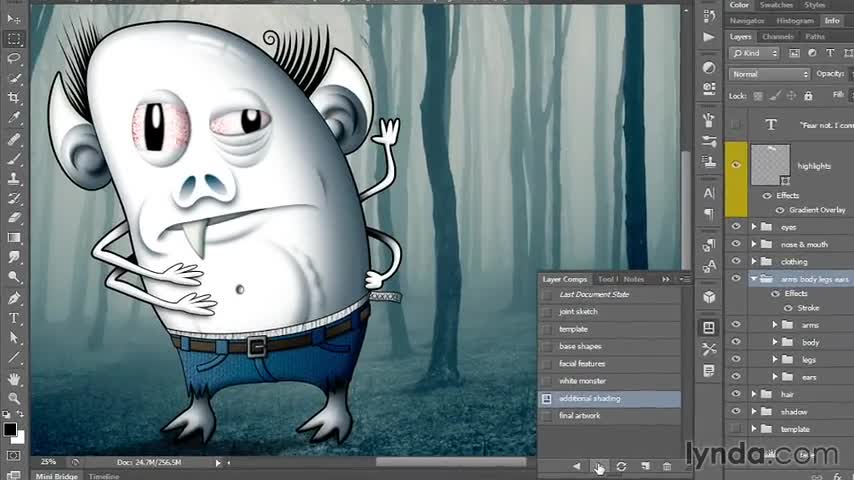The width and height of the screenshot is (854, 480).
Task: Select the Crop tool
Action: [x=14, y=98]
